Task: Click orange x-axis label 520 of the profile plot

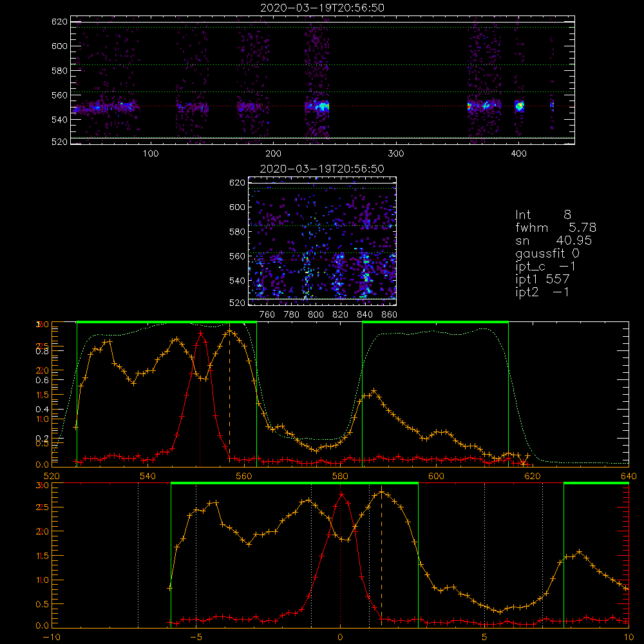Action: pos(52,477)
